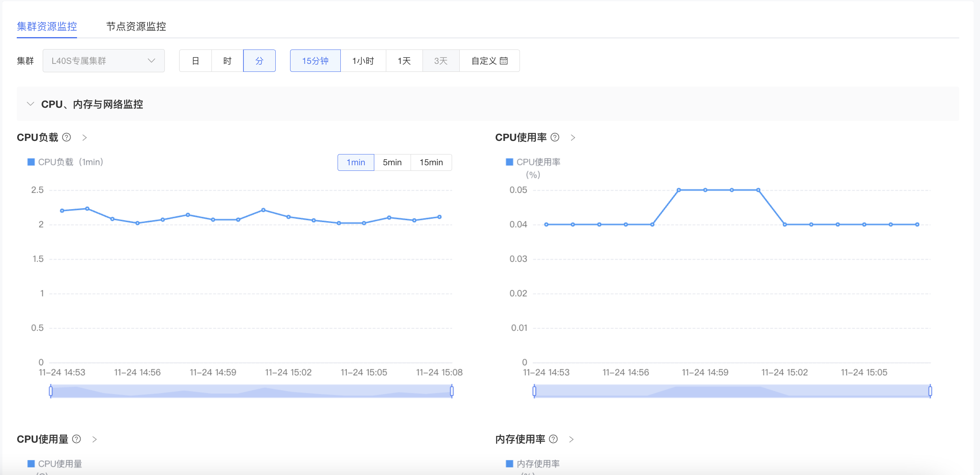Switch to 节点资源监控 tab
Screen dimensions: 980x475
click(136, 26)
